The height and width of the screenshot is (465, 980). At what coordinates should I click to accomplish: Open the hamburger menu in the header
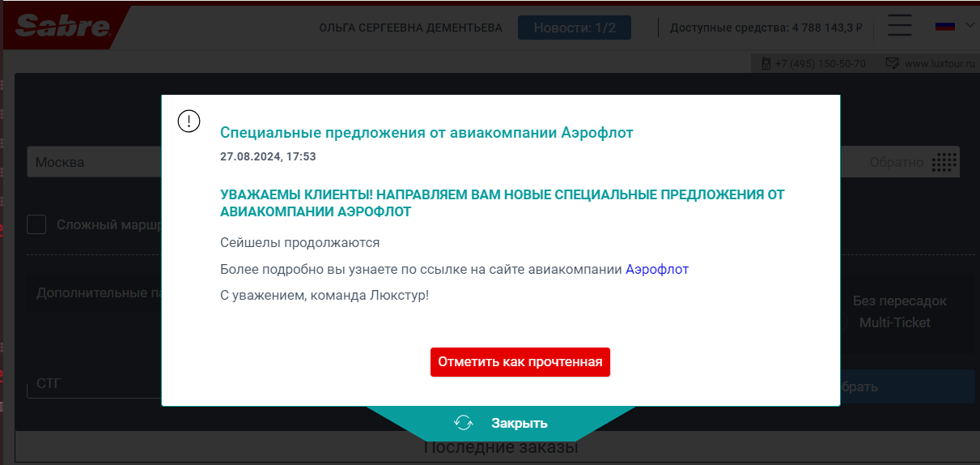click(x=900, y=25)
